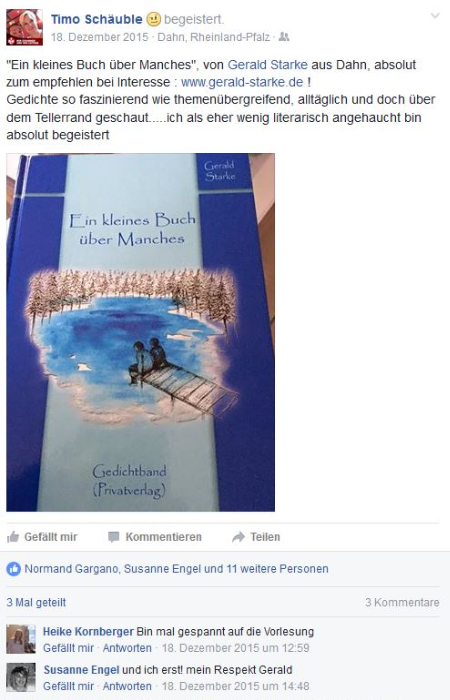Open Timo Schäuble's profile picture
This screenshot has height=700, width=450.
[25, 27]
